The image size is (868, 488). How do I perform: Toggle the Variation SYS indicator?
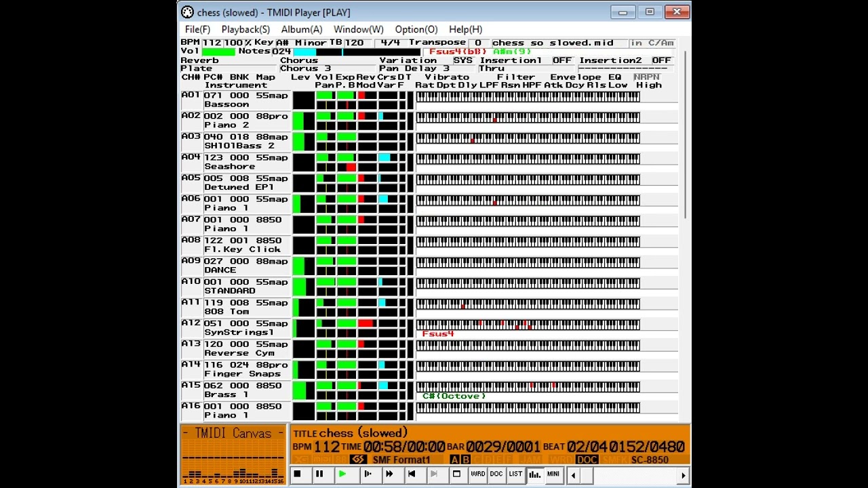click(x=462, y=60)
